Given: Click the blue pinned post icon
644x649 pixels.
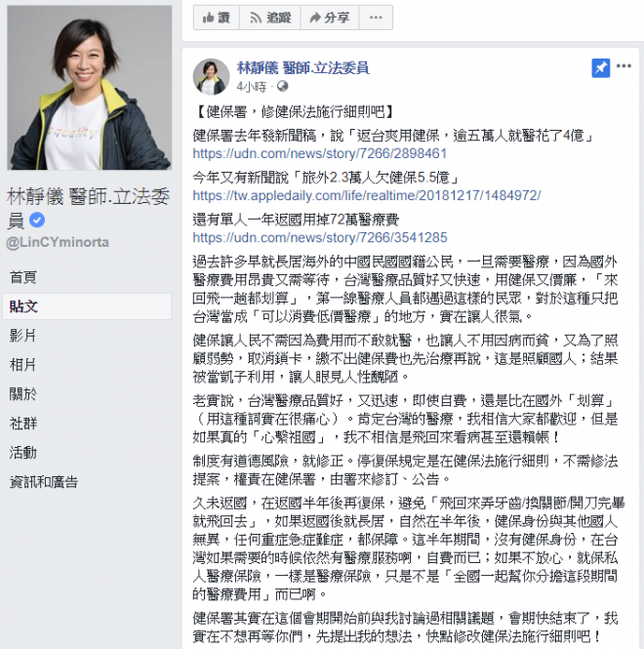Looking at the screenshot, I should coord(600,68).
